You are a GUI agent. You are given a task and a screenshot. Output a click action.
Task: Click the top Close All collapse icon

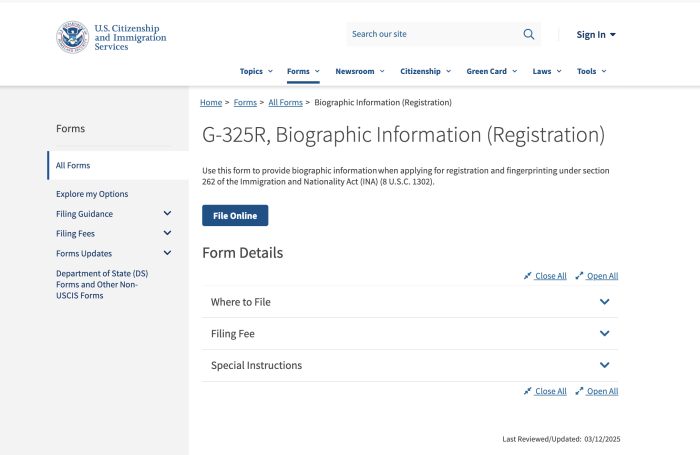click(x=528, y=276)
